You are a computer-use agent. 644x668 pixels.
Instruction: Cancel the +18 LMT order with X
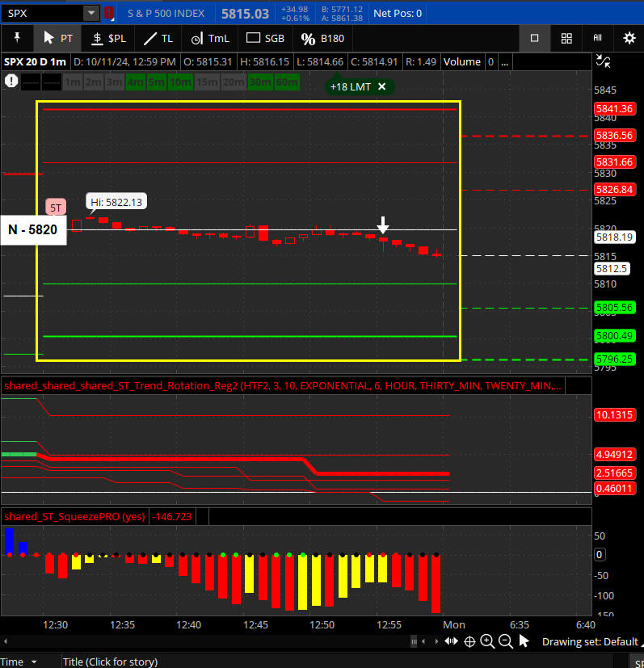pos(382,86)
